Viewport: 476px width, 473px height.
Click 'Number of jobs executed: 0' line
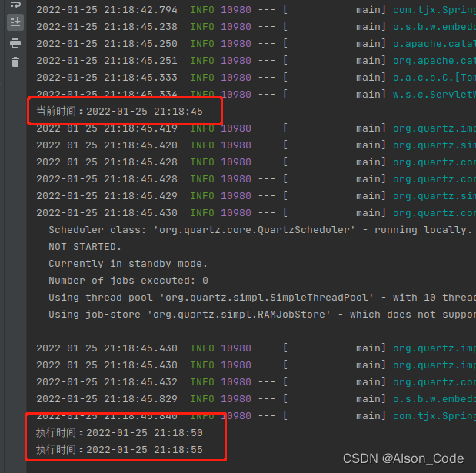tap(128, 281)
